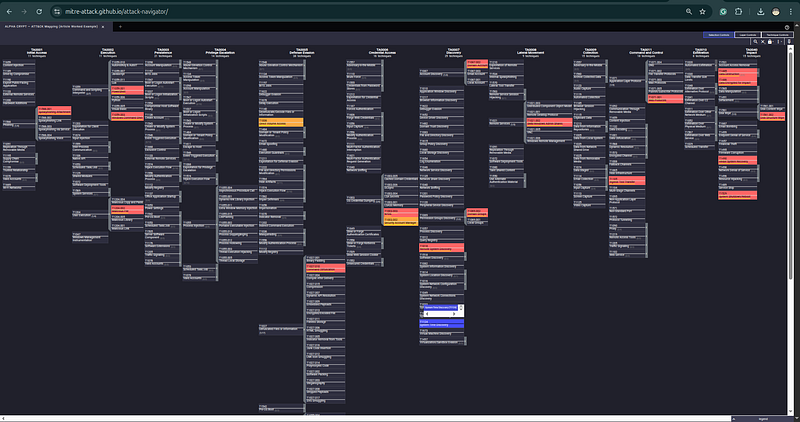Open the technique search magnifier icon
The width and height of the screenshot is (800, 422).
coord(755,42)
